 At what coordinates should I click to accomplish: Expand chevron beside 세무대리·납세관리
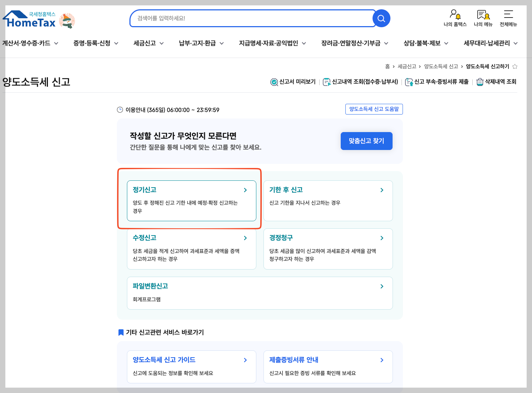click(516, 43)
